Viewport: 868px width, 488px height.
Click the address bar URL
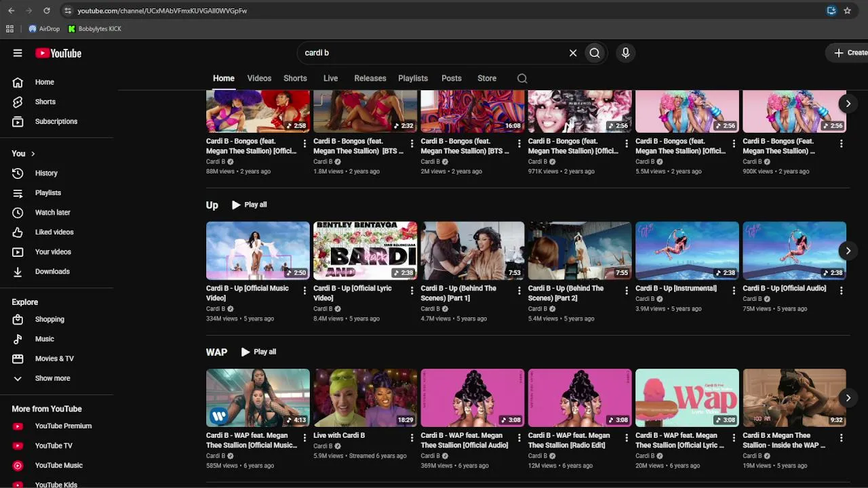click(x=162, y=11)
